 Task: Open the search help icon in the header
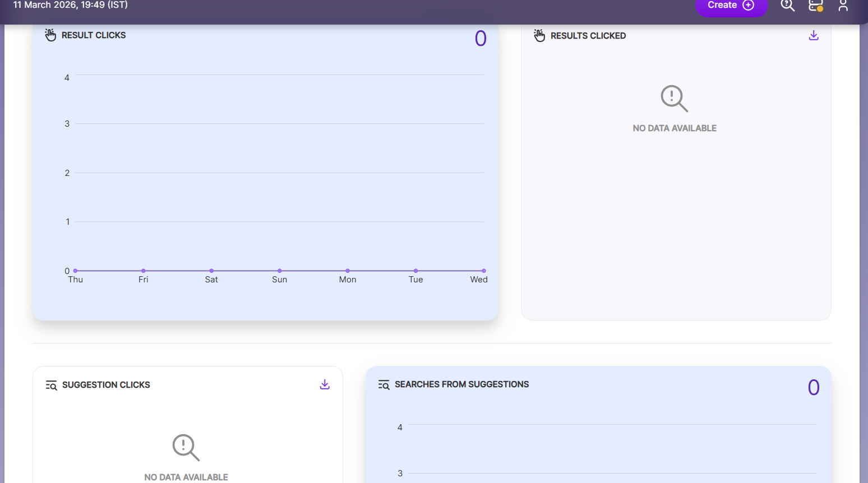click(x=788, y=6)
